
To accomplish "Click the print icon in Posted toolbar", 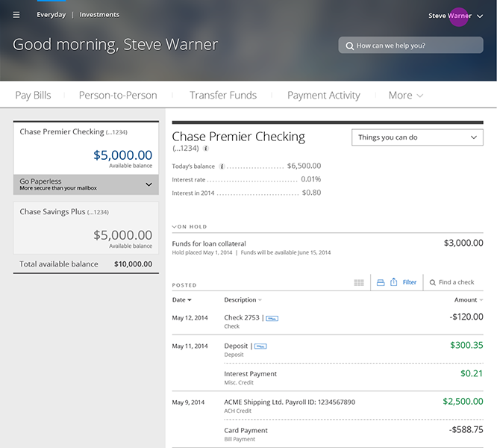I will click(x=381, y=282).
